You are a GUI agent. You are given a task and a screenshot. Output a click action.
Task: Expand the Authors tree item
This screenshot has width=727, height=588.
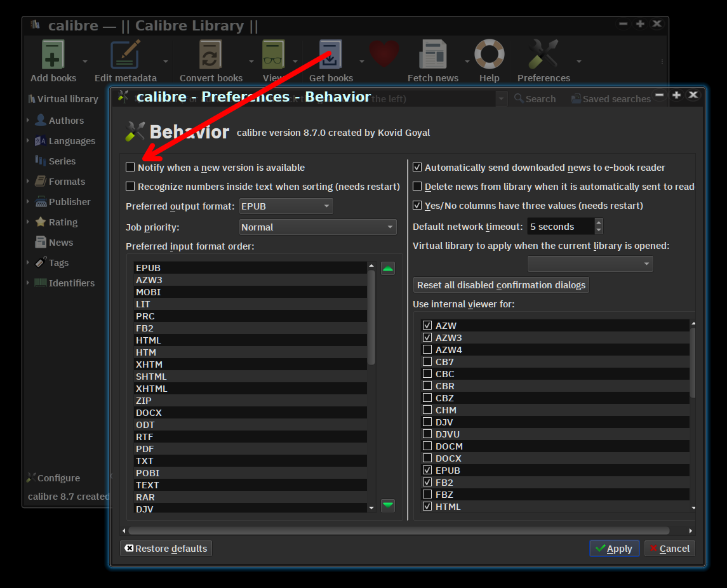(28, 121)
